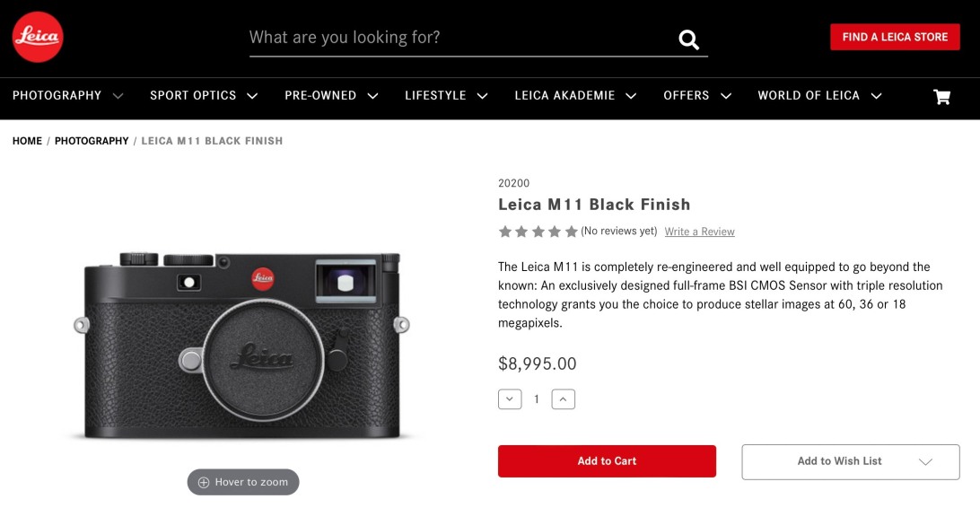980x508 pixels.
Task: Expand the Photography menu
Action: pyautogui.click(x=68, y=96)
